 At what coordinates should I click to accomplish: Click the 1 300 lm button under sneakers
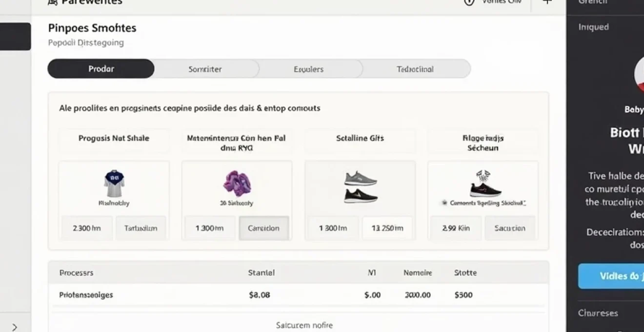pyautogui.click(x=333, y=228)
